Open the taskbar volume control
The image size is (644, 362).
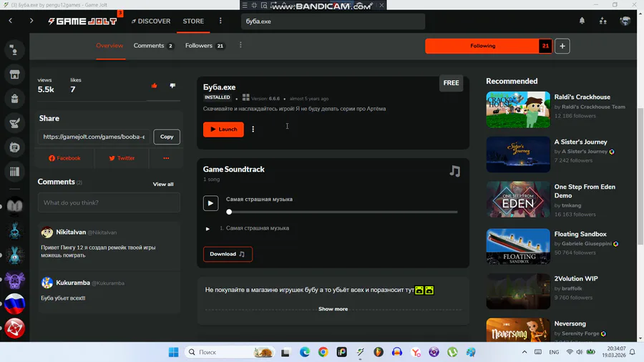(580, 352)
